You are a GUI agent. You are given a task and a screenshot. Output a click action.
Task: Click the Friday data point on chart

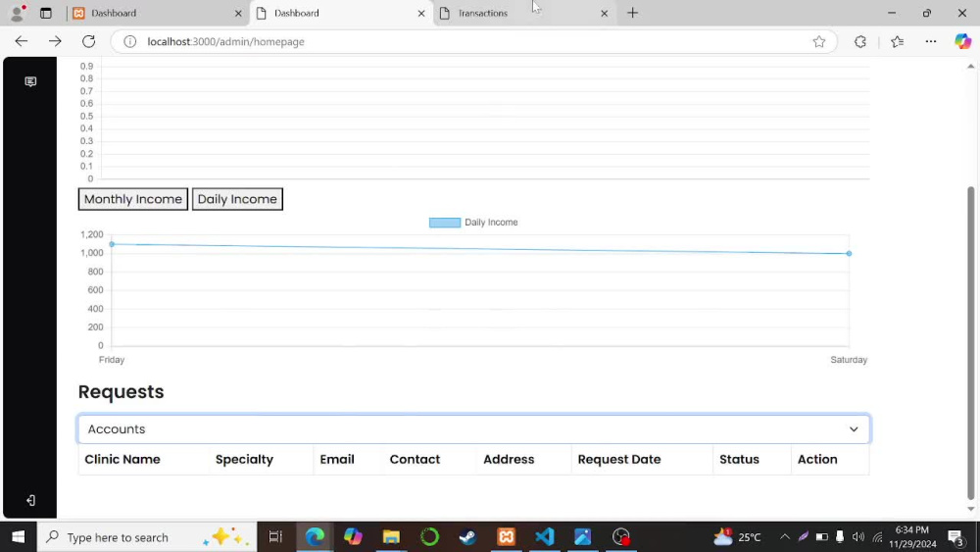(112, 244)
